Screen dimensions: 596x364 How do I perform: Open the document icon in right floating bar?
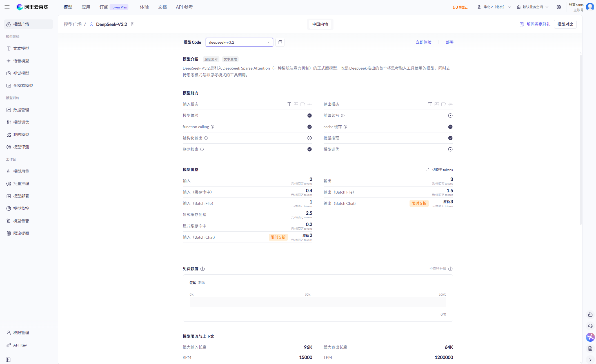[590, 349]
